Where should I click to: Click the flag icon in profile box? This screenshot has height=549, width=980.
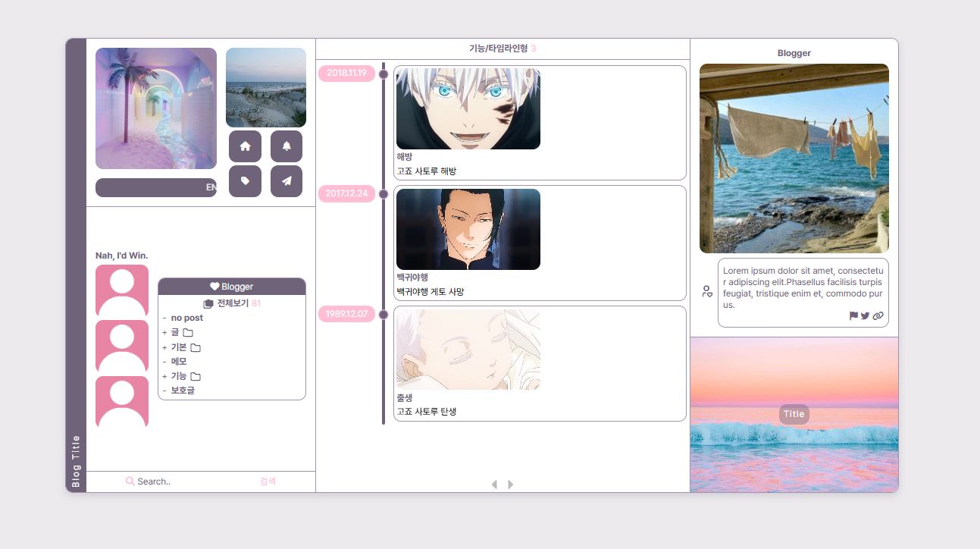click(854, 315)
